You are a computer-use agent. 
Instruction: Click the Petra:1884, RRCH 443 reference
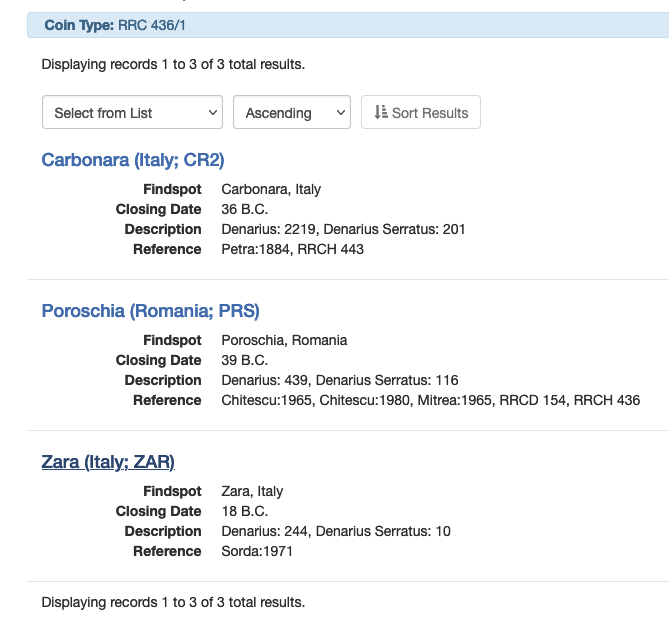pos(292,249)
